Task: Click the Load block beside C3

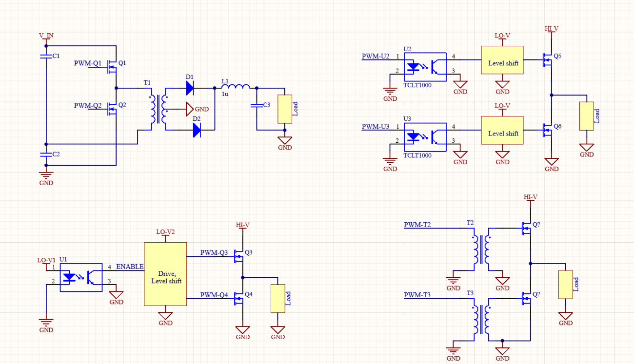Action: [x=285, y=109]
